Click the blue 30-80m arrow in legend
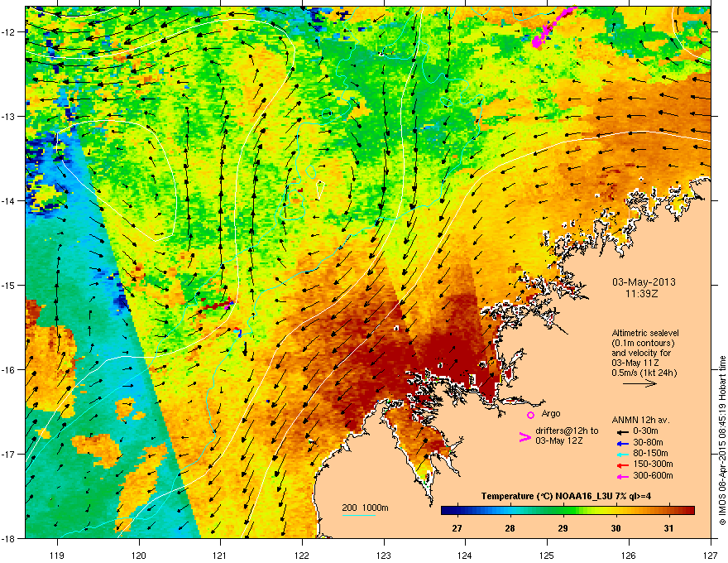 coord(623,443)
